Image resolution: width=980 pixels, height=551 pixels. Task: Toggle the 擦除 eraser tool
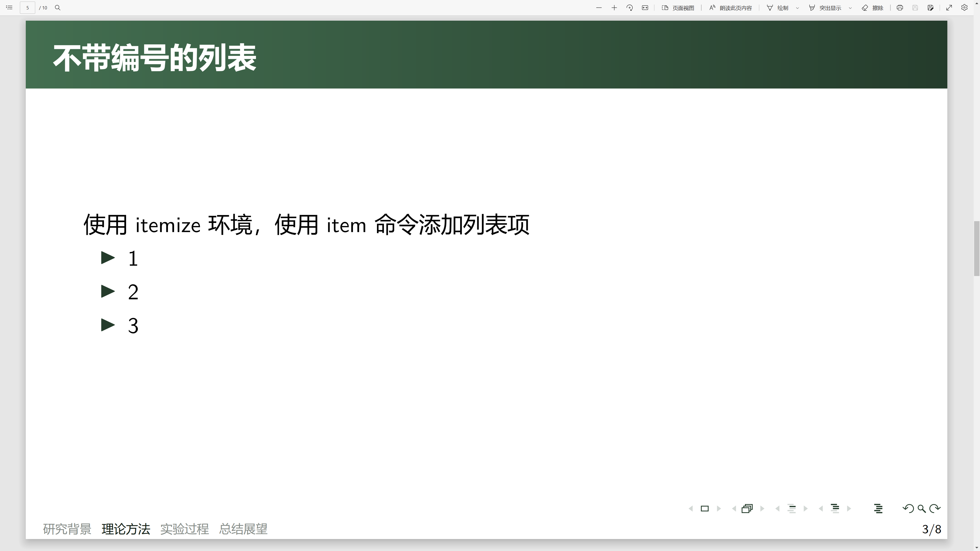pyautogui.click(x=872, y=8)
